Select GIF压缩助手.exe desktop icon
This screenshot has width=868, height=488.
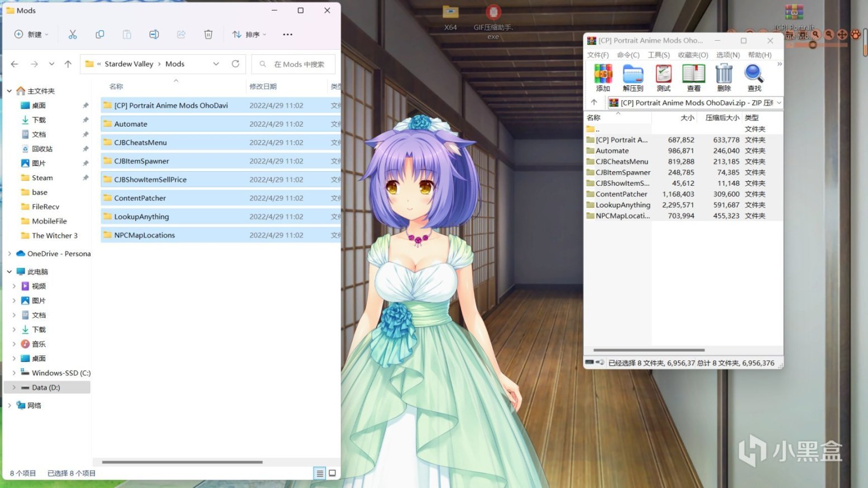point(493,21)
